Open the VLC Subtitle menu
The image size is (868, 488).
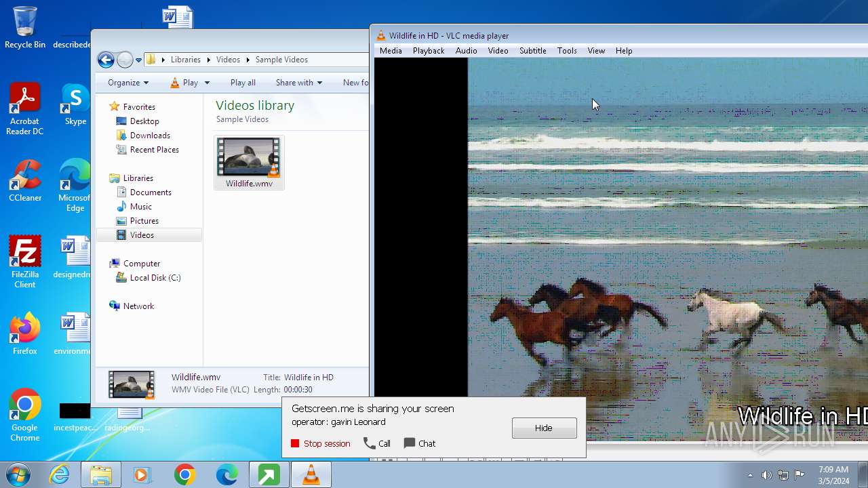[532, 51]
